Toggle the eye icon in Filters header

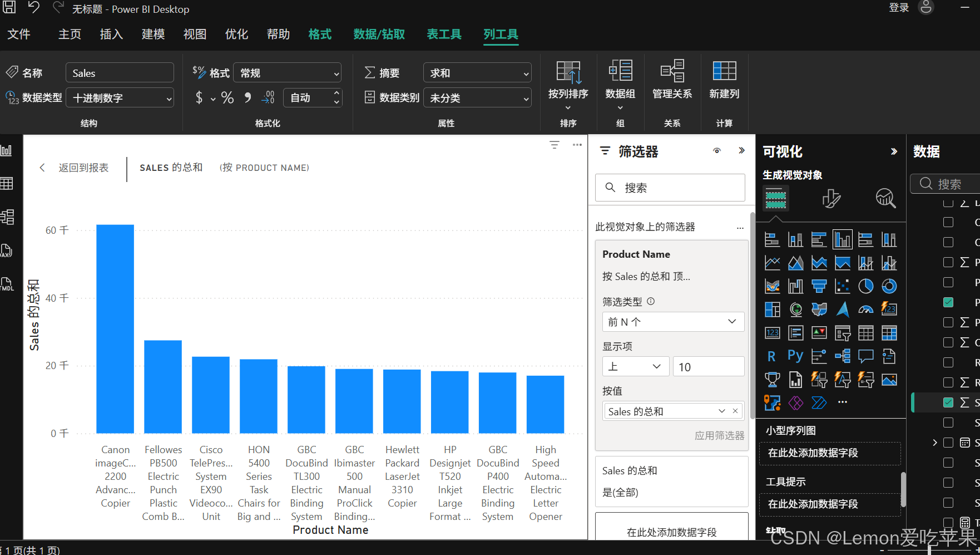pyautogui.click(x=717, y=151)
